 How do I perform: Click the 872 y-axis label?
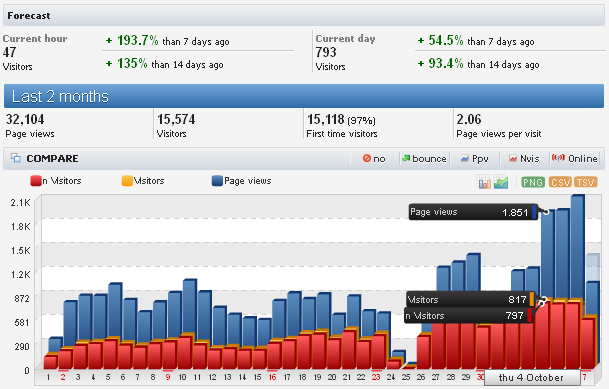click(22, 298)
